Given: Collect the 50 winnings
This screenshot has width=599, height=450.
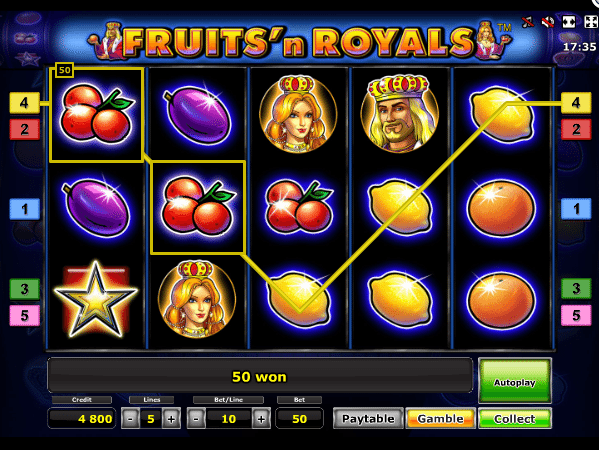Looking at the screenshot, I should (515, 419).
